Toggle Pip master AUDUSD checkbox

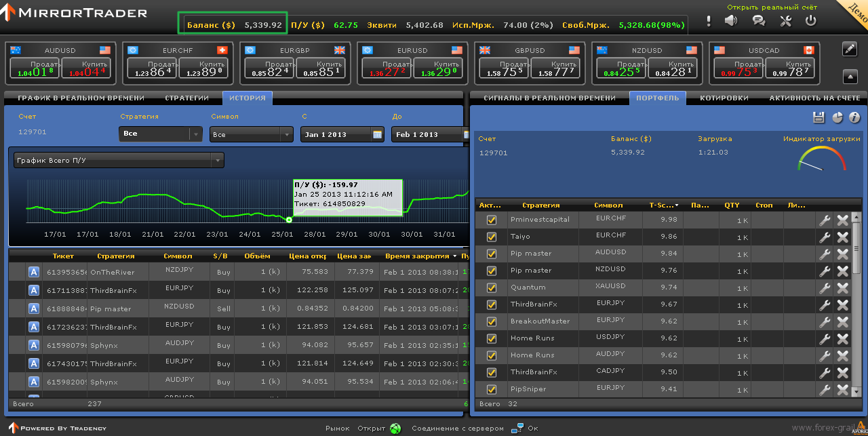492,254
